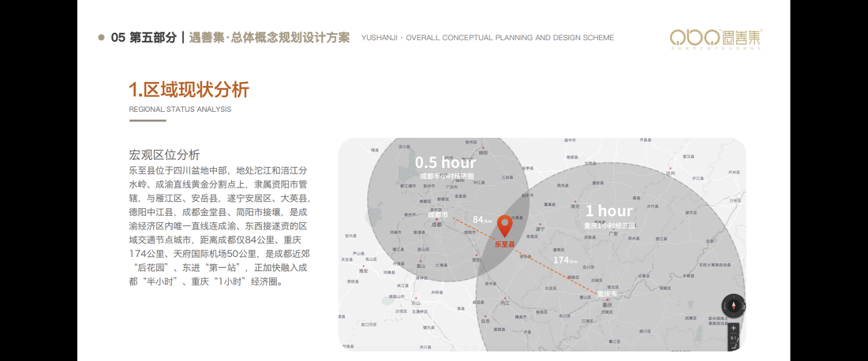Select the 重庆市 label on the map

point(607,294)
